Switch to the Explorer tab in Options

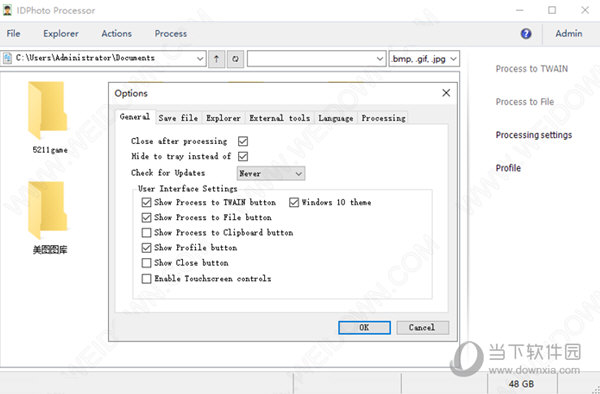[x=223, y=118]
